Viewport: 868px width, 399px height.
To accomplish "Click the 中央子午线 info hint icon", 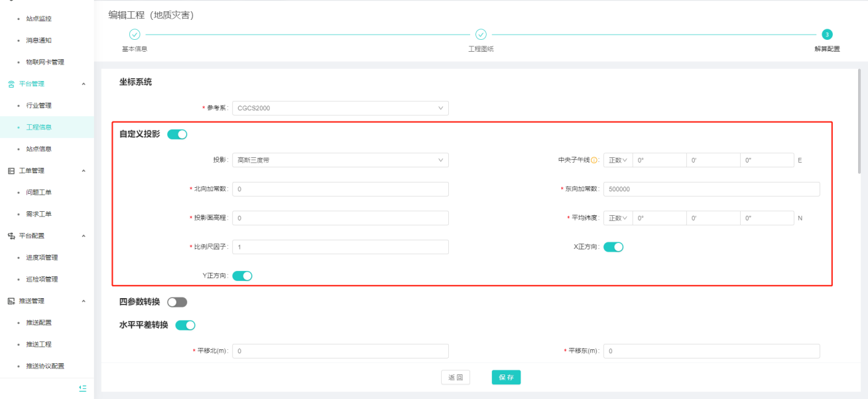I will pyautogui.click(x=595, y=160).
